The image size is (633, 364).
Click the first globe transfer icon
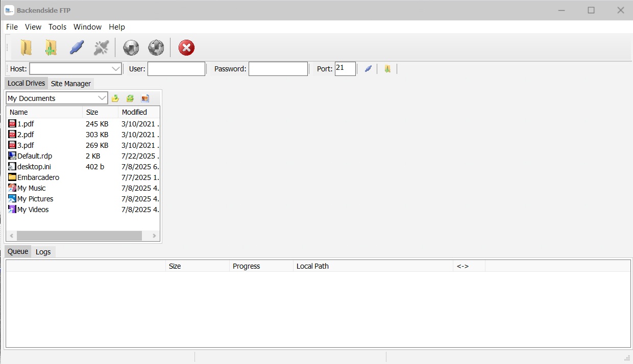click(131, 47)
